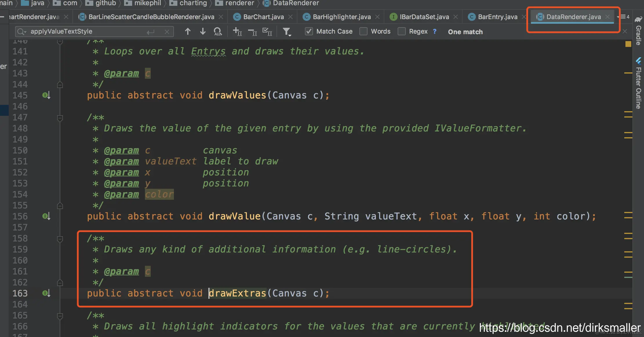Collapse the Javadoc fold at line 147

click(60, 118)
